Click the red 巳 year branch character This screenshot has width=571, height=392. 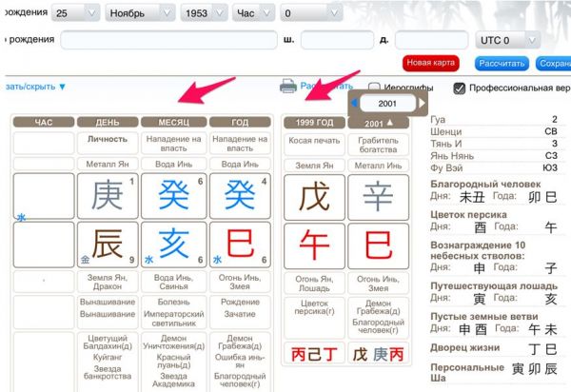pyautogui.click(x=239, y=244)
